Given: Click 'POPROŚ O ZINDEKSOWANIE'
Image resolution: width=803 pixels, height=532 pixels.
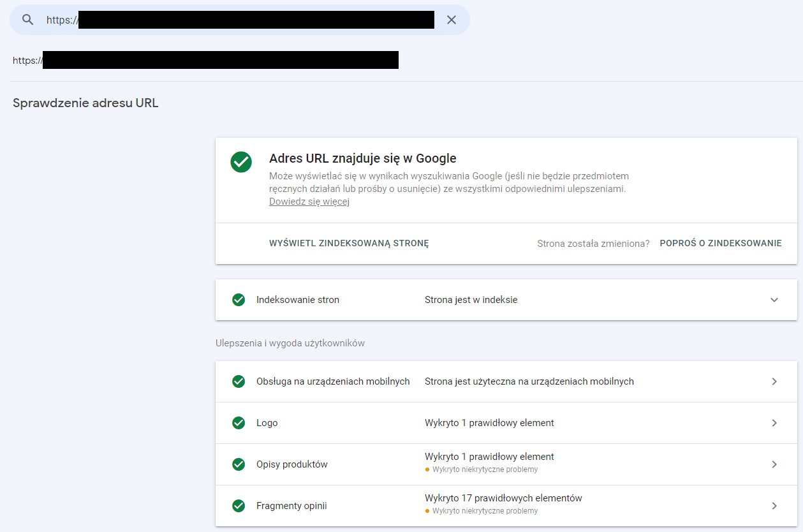Looking at the screenshot, I should pos(721,243).
